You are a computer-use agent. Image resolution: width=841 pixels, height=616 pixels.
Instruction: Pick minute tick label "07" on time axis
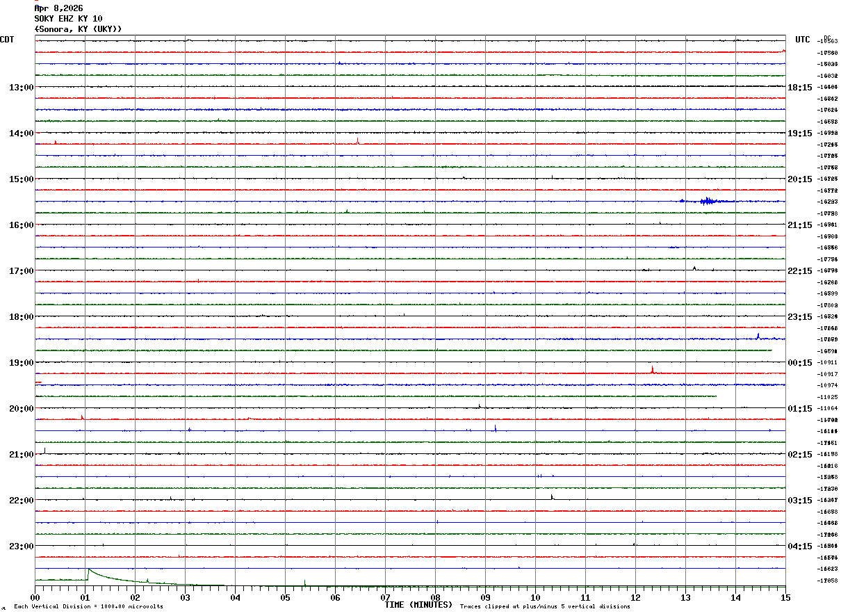386,597
